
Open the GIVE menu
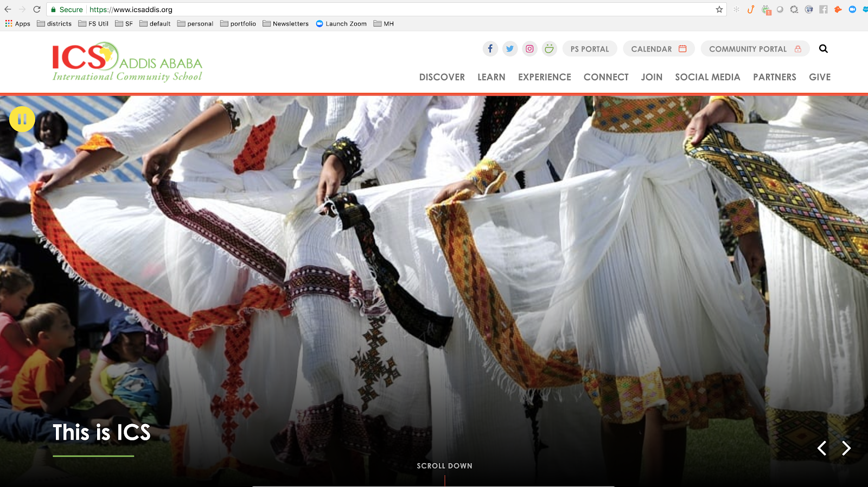[820, 77]
